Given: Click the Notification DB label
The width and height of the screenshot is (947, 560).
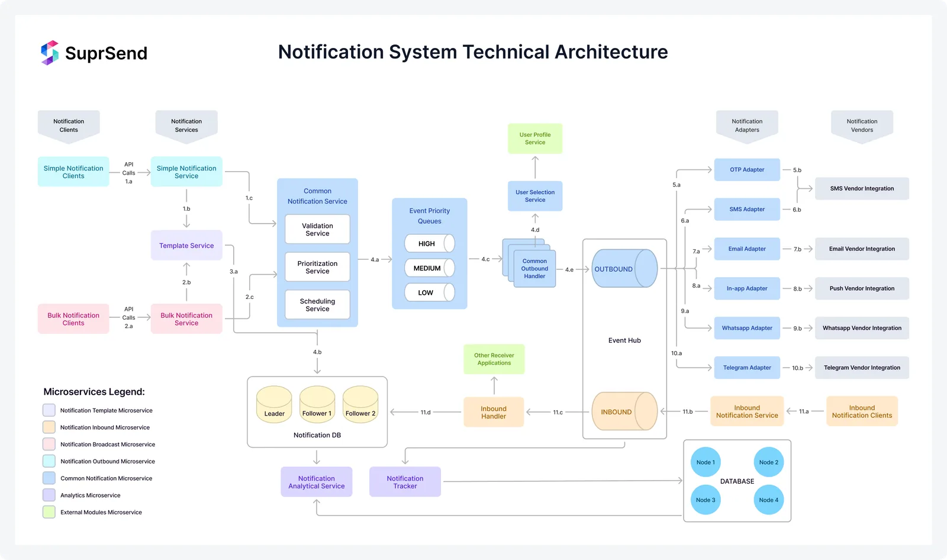Looking at the screenshot, I should click(x=317, y=435).
